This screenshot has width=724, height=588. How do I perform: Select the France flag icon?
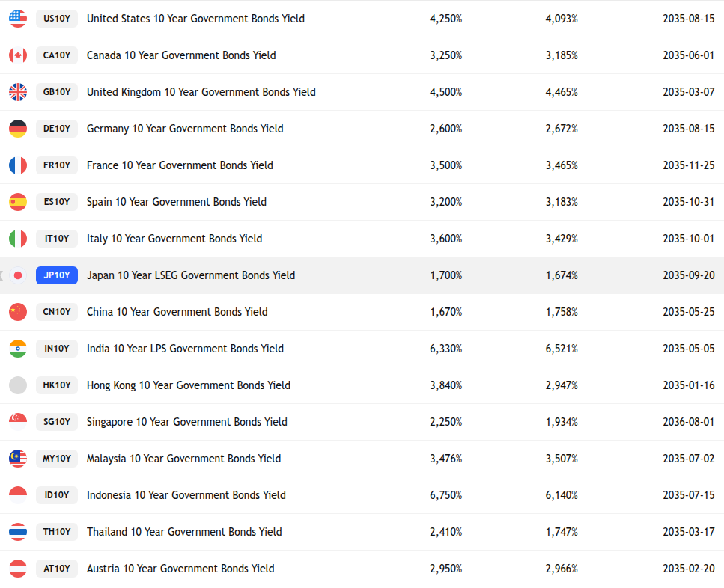[x=18, y=165]
